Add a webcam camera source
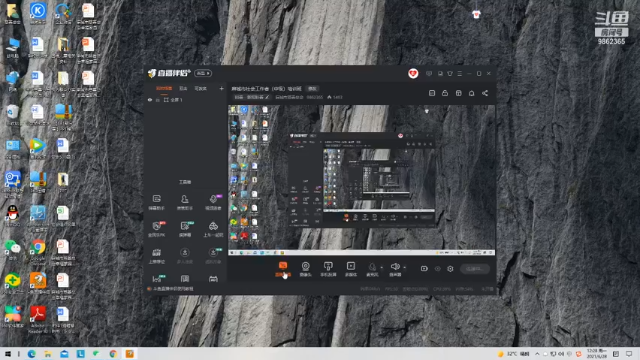Screen dimensions: 640x360 305,269
